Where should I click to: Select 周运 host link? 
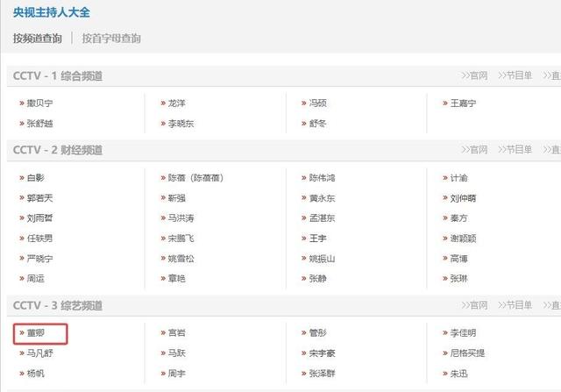(x=35, y=279)
